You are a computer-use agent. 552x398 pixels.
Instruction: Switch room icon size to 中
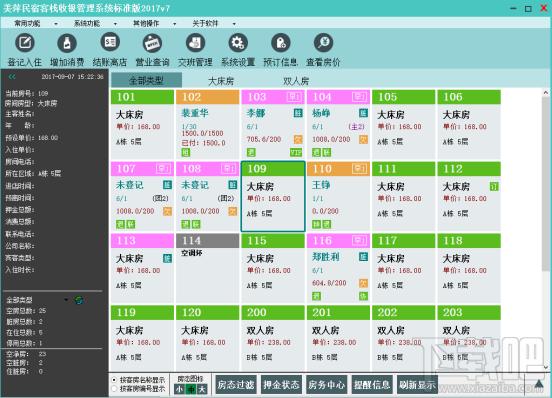coord(191,389)
